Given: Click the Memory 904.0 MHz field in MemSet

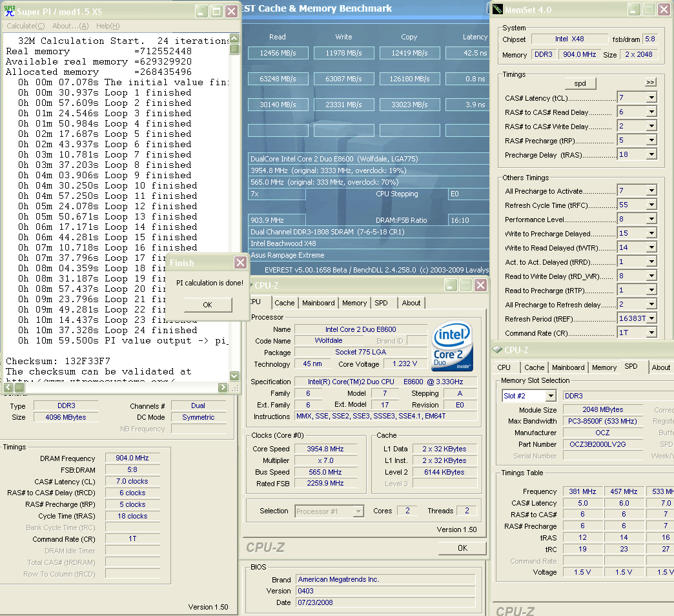Looking at the screenshot, I should coord(580,55).
